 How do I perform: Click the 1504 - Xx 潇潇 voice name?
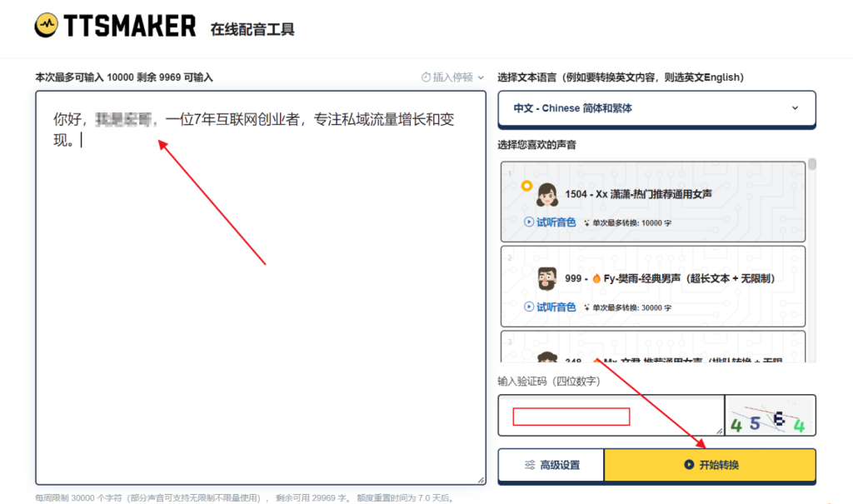(638, 194)
